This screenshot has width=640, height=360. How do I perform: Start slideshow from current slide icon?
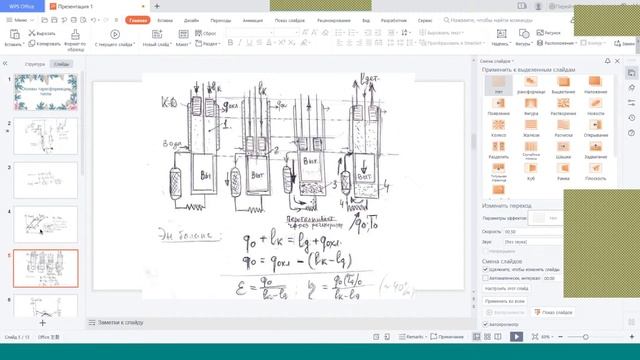click(x=115, y=34)
